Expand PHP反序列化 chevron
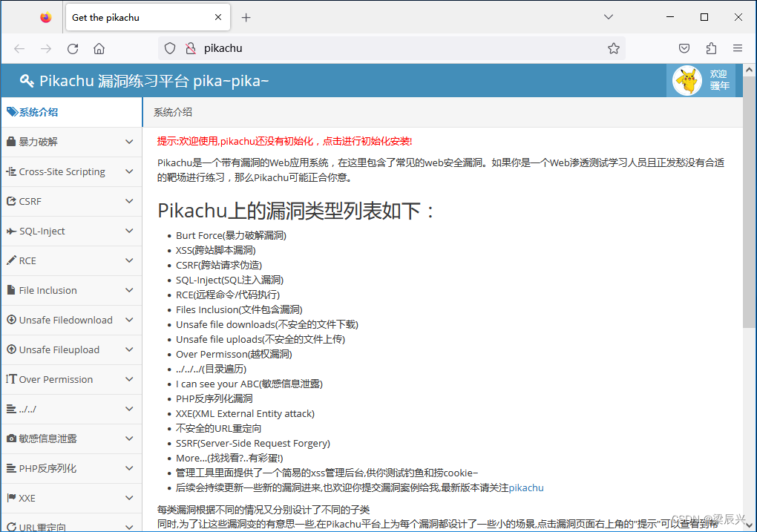 [x=129, y=468]
